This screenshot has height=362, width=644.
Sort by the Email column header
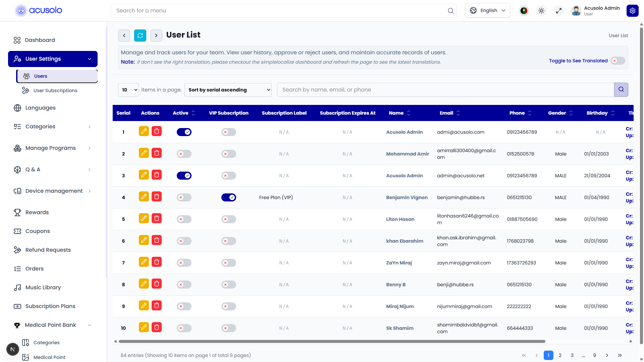(x=450, y=113)
